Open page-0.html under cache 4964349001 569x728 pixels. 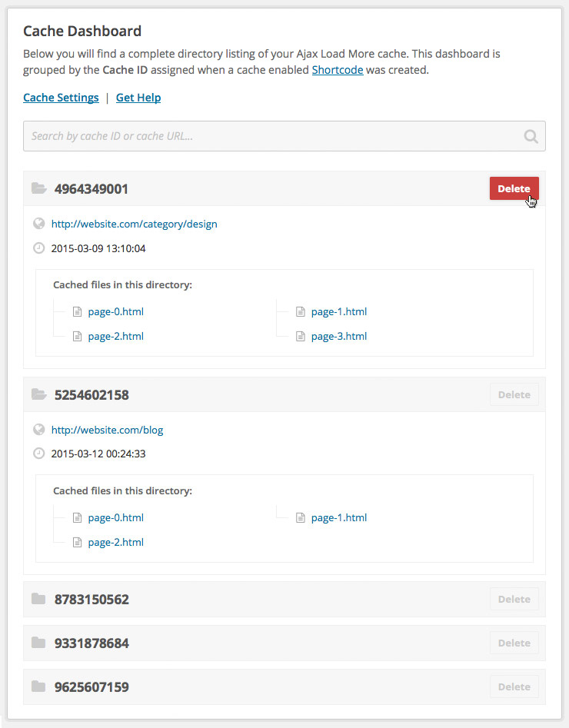click(115, 311)
